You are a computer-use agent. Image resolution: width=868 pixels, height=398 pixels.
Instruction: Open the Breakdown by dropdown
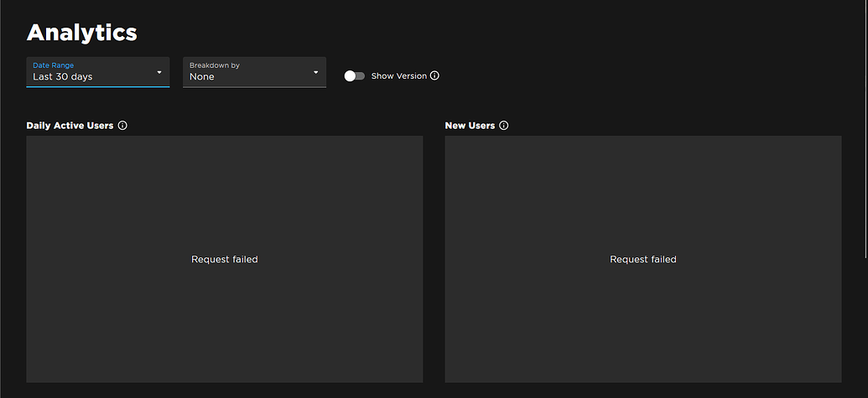pyautogui.click(x=255, y=72)
